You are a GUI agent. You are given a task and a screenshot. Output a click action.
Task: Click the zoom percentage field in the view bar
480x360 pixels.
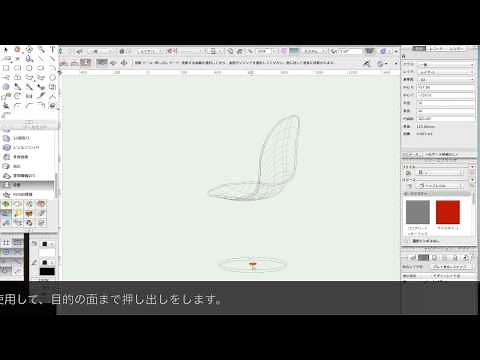pyautogui.click(x=263, y=51)
